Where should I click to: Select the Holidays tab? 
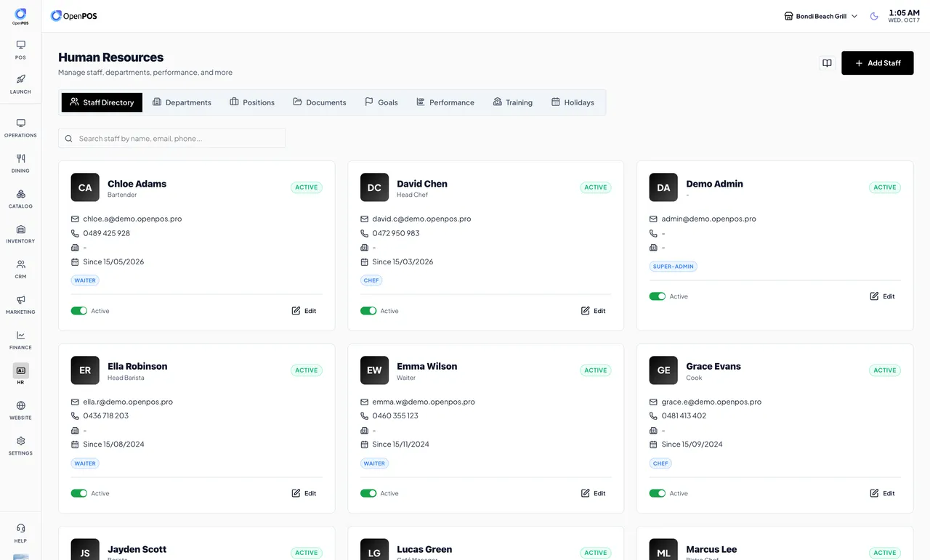(x=573, y=102)
